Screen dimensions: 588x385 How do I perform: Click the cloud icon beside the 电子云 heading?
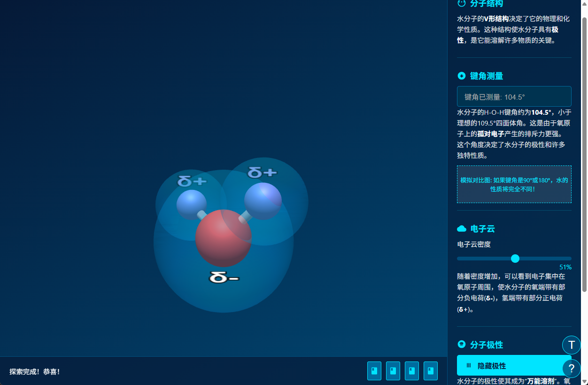click(461, 228)
